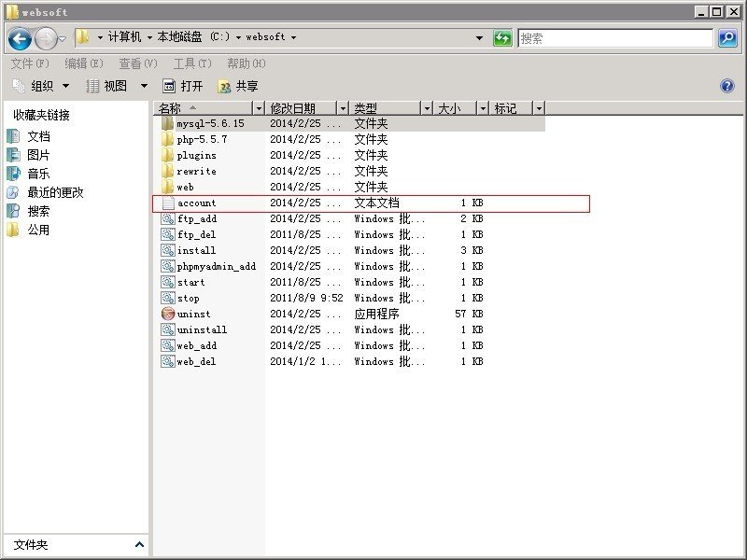Click the Back navigation arrow button
Screen dimensions: 747x560
point(20,38)
